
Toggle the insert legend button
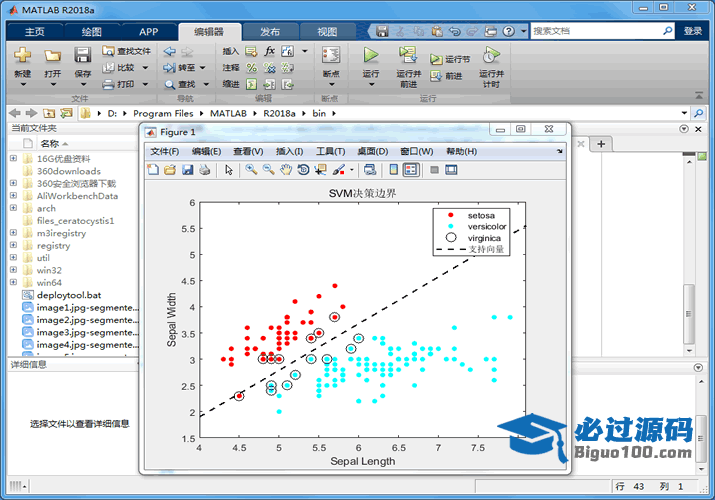(x=411, y=170)
